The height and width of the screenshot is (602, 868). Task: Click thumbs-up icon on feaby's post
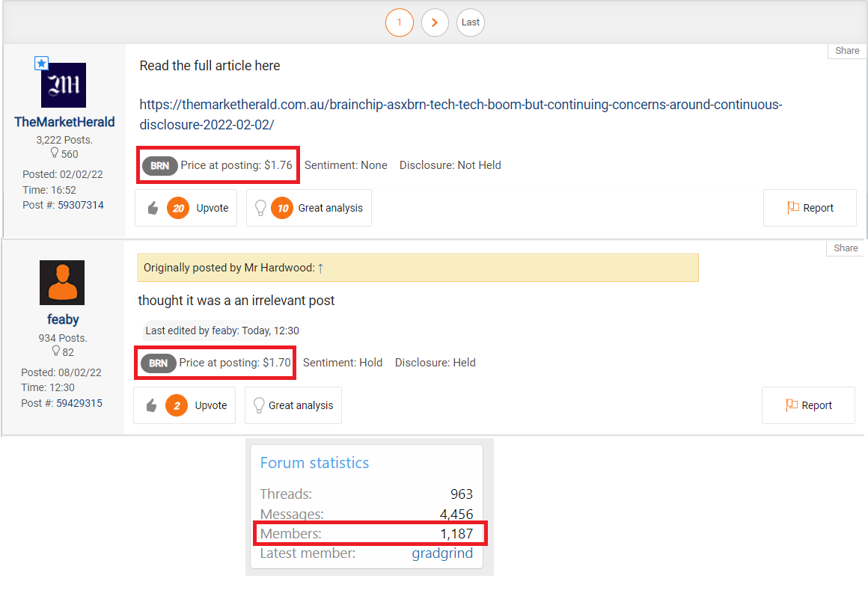pyautogui.click(x=151, y=405)
